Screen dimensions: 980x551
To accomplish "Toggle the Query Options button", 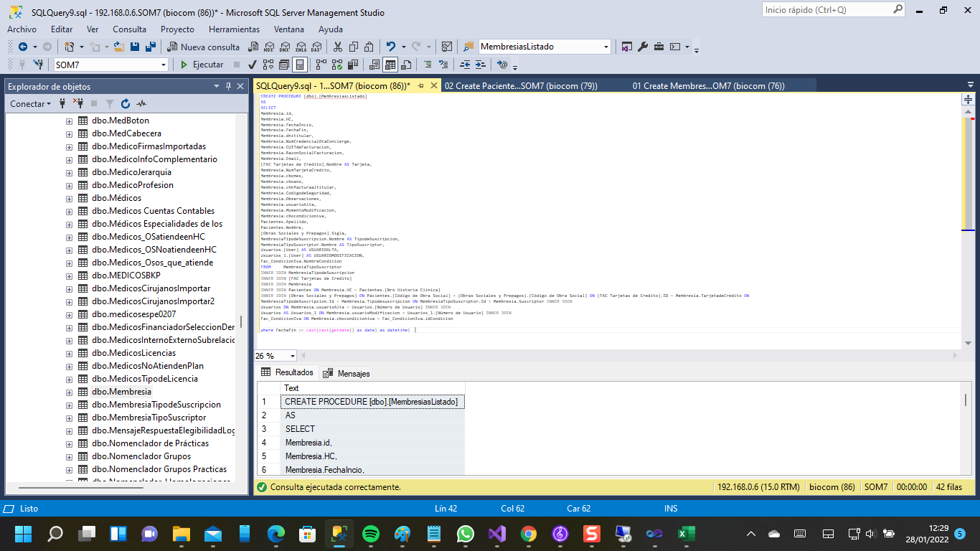I will point(284,65).
